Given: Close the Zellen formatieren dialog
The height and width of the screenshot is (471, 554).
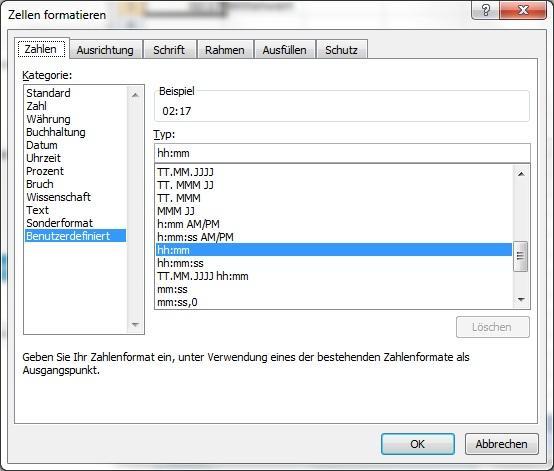Looking at the screenshot, I should coord(523,10).
